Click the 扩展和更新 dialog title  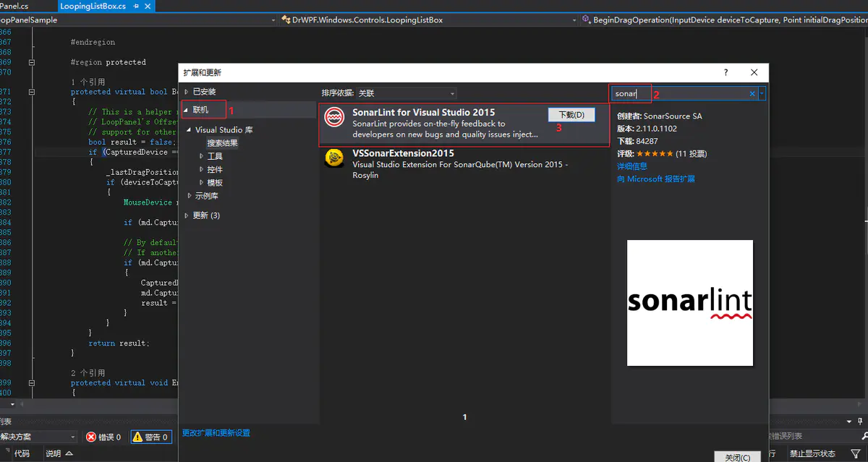pyautogui.click(x=202, y=72)
